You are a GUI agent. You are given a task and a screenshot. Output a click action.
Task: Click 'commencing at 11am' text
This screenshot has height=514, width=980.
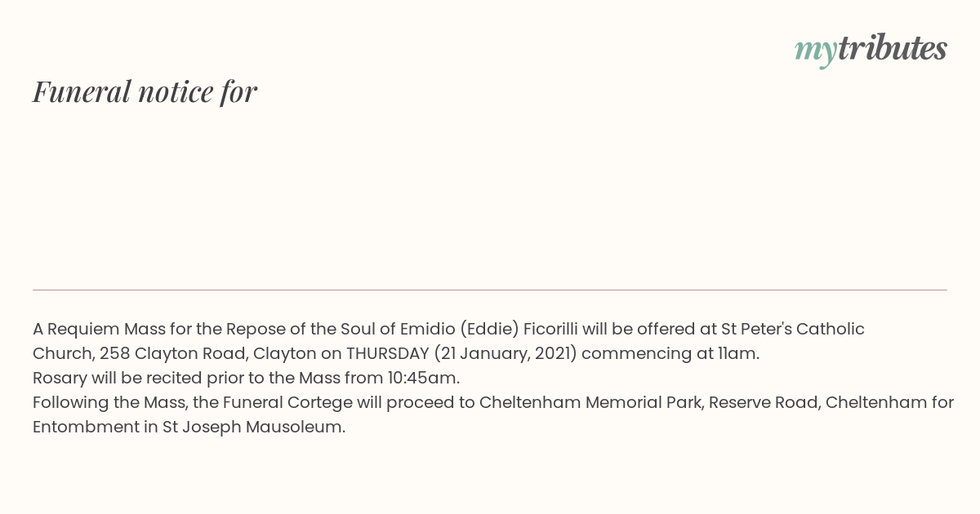[x=669, y=354]
